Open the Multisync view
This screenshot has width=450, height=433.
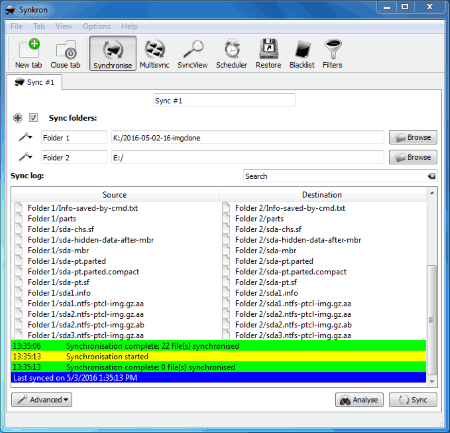click(x=154, y=53)
